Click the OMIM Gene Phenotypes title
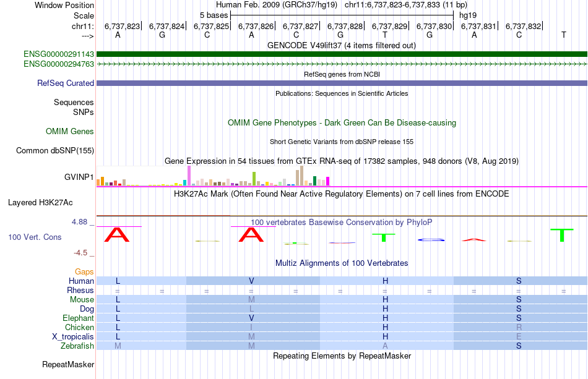 (342, 123)
